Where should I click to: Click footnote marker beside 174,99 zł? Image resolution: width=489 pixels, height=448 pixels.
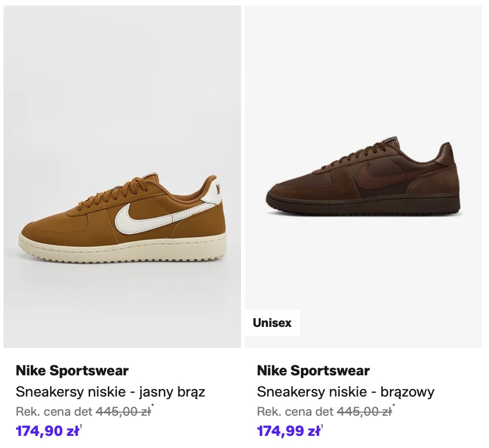coord(322,427)
